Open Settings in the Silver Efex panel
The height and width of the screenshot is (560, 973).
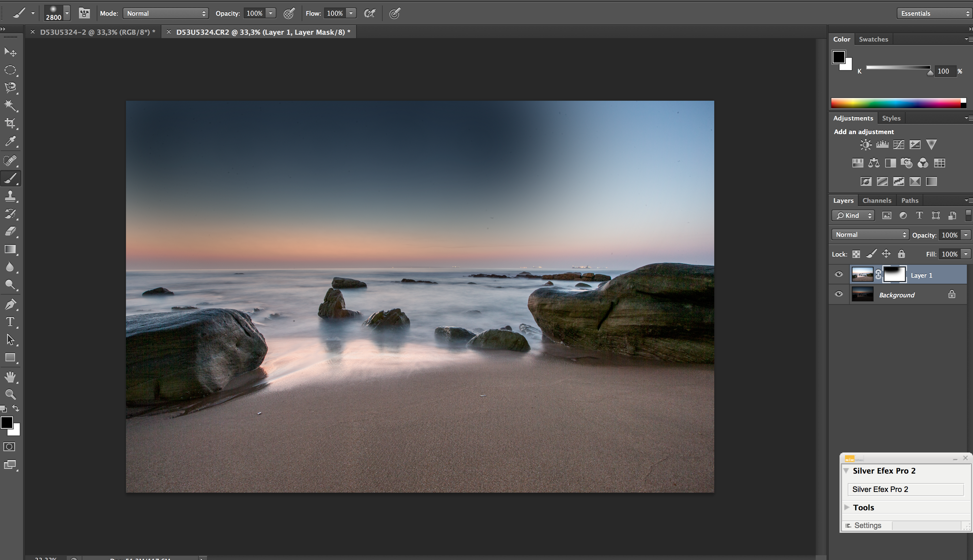click(x=867, y=525)
